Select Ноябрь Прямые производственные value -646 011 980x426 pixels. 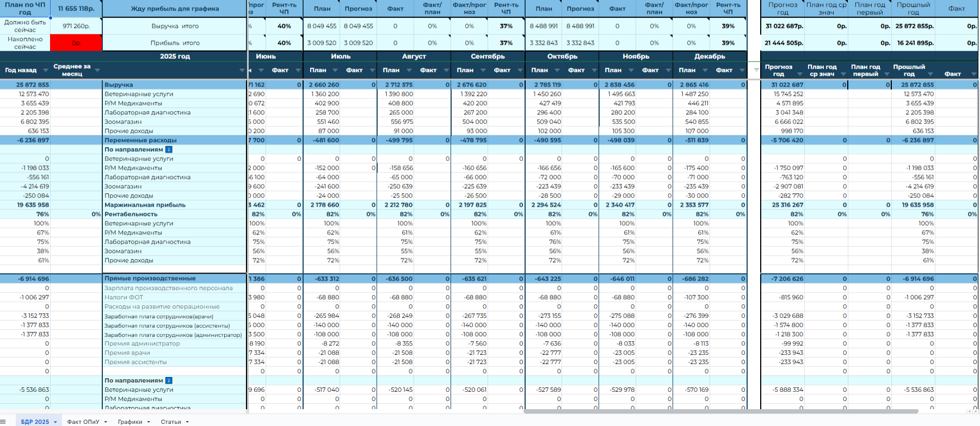pos(618,279)
